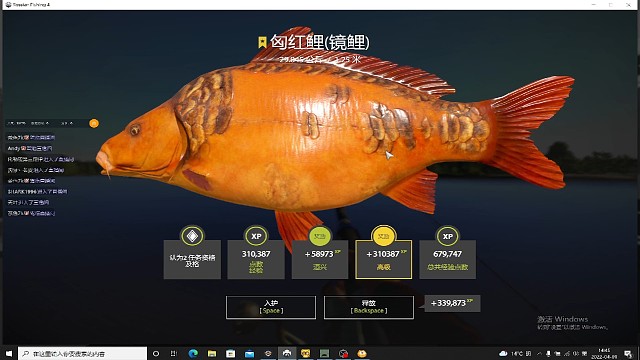Click the yellow bonus badge above +310387

click(384, 236)
